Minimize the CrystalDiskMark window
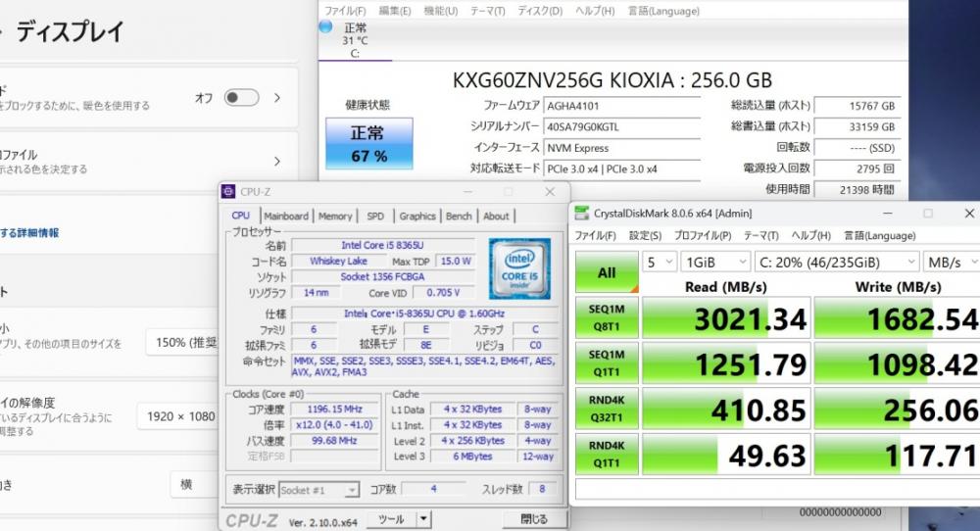Viewport: 980px width, 531px height. click(x=887, y=213)
